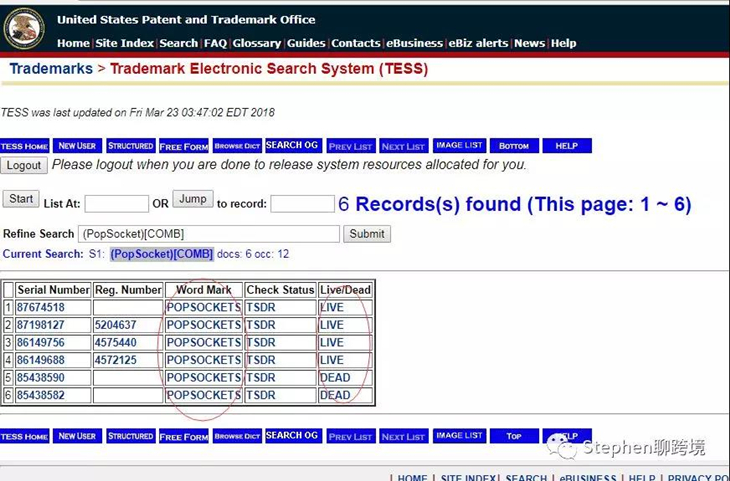730x481 pixels.
Task: Check TSDR status for 87674518
Action: (261, 308)
